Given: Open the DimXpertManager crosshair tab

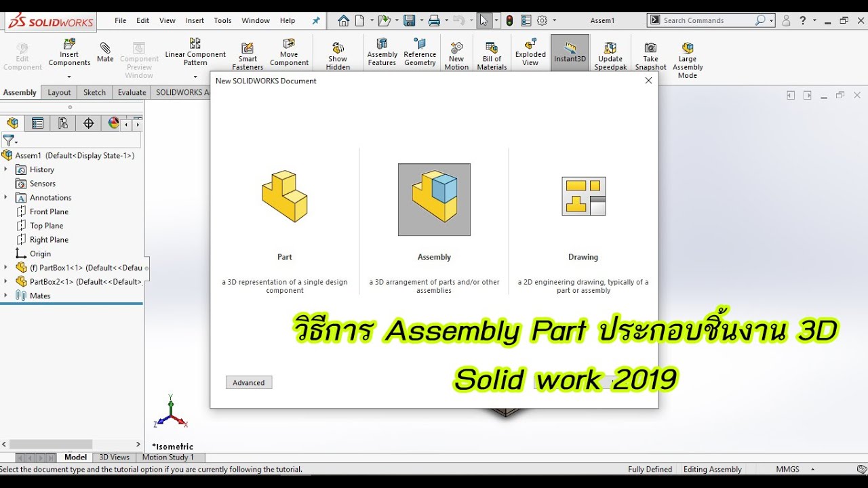Looking at the screenshot, I should coord(88,123).
